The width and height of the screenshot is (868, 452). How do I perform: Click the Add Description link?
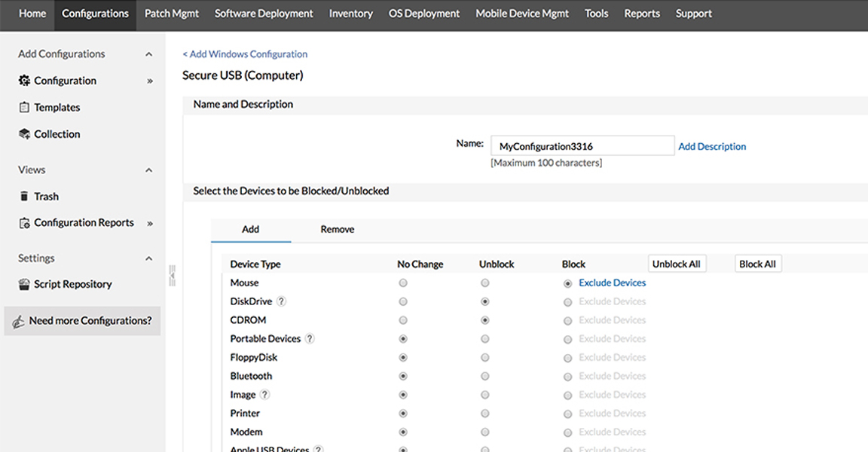711,147
